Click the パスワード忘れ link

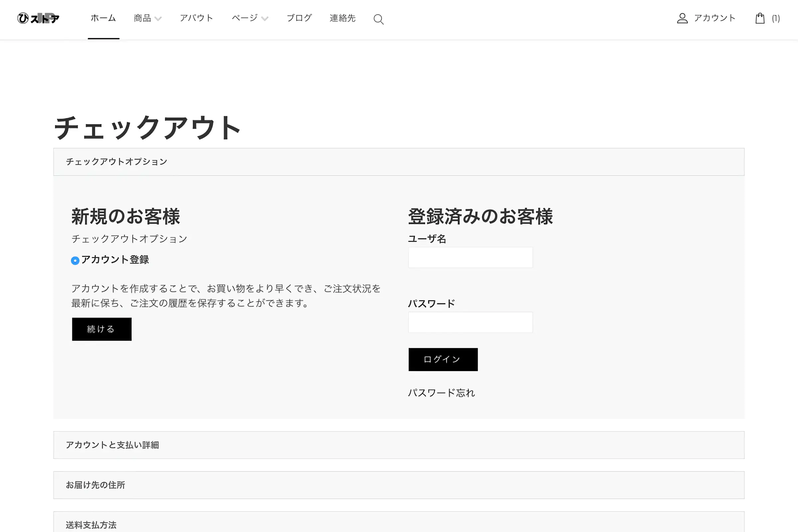(x=441, y=393)
